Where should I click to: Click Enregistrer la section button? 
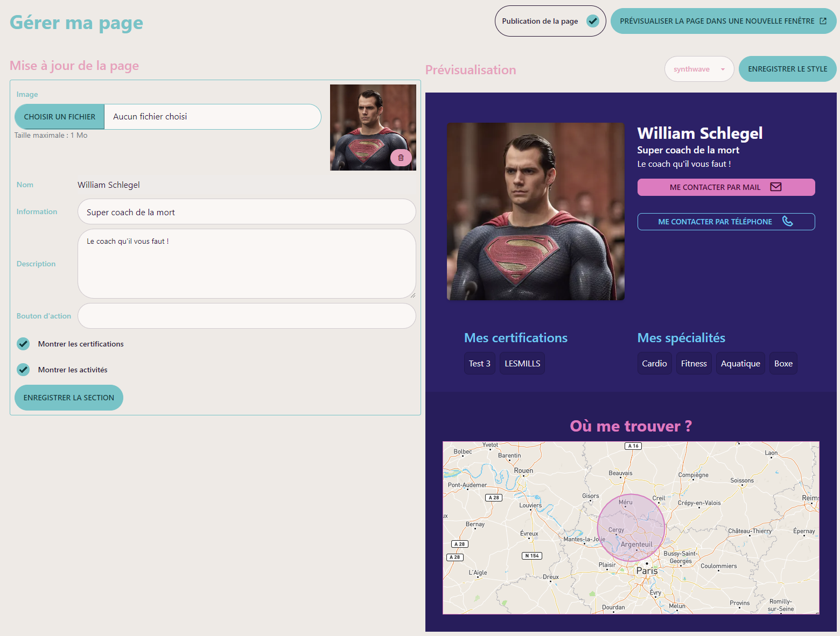tap(69, 398)
